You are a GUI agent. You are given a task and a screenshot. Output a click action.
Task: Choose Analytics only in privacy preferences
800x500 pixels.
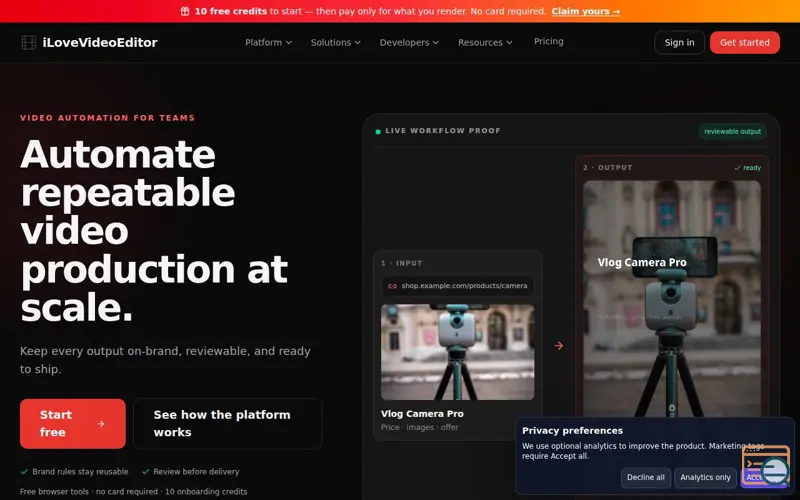pyautogui.click(x=705, y=478)
